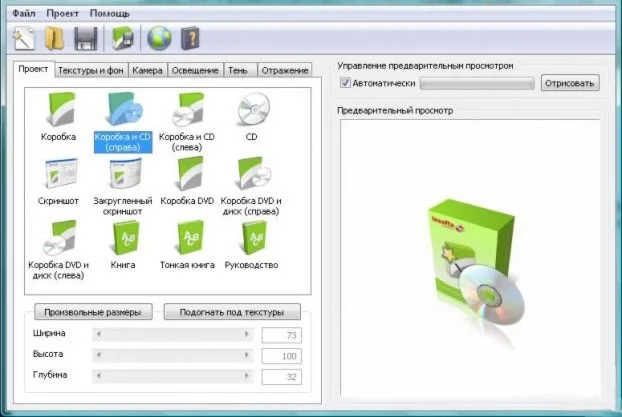Select the Руководство manual shape
Screen dimensions: 622x417
[251, 245]
